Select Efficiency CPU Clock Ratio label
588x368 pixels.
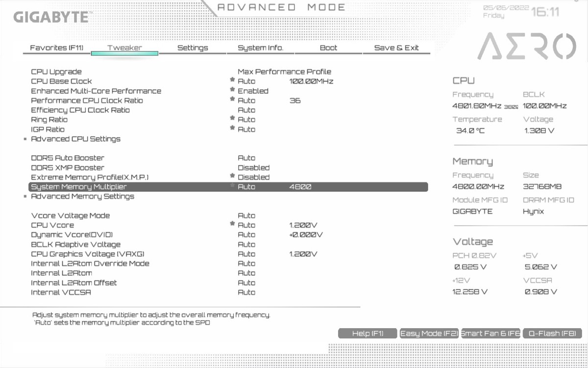click(80, 110)
